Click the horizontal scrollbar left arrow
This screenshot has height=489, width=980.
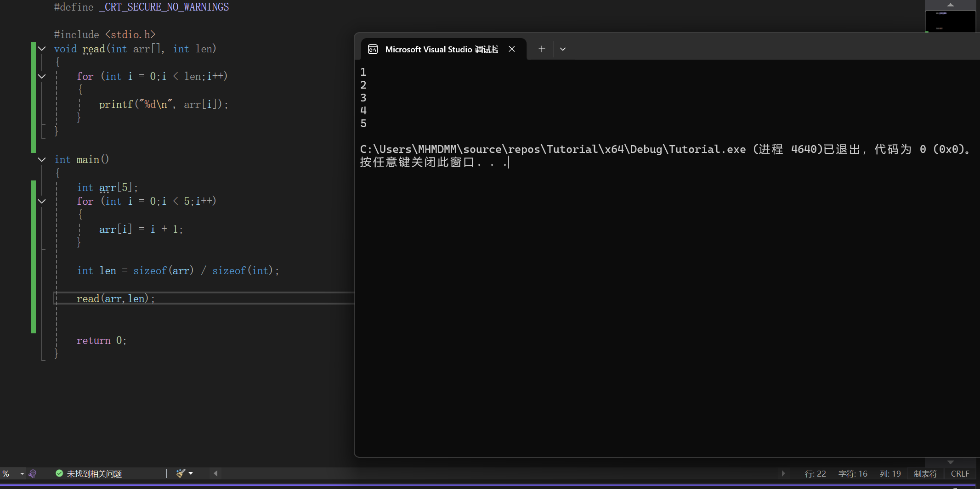pos(215,473)
